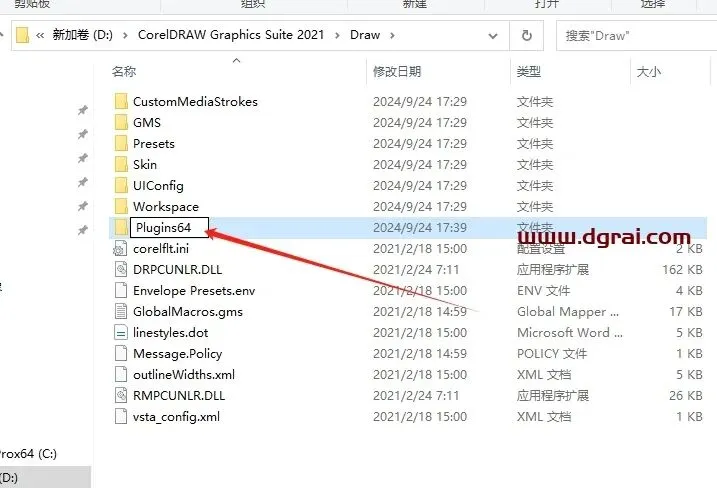Click the address bar folder icon

click(x=22, y=35)
